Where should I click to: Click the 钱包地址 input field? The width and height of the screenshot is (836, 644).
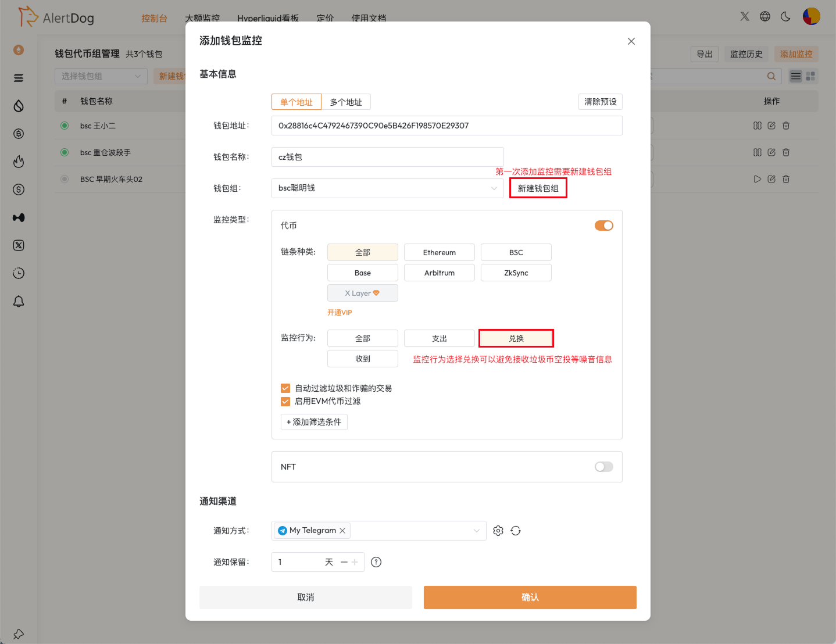point(447,126)
